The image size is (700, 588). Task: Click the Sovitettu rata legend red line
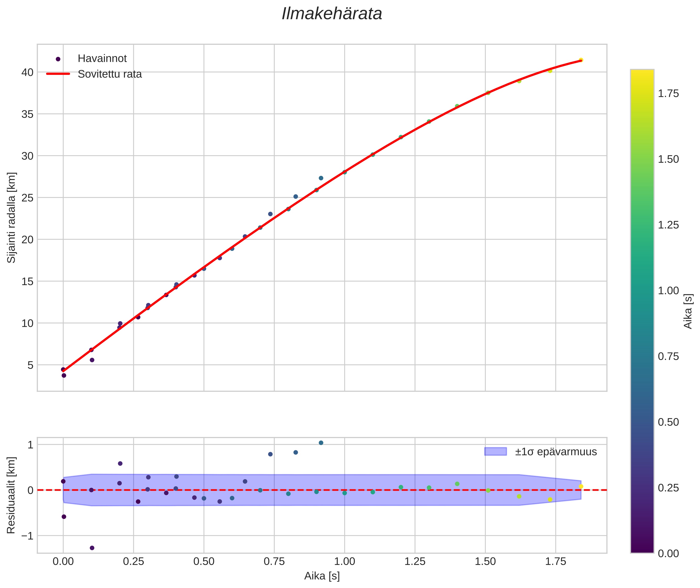coord(58,74)
